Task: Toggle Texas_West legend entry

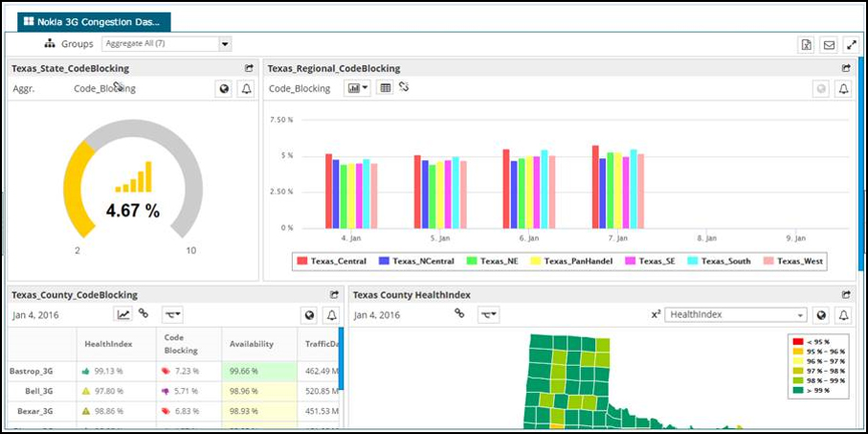Action: point(793,261)
